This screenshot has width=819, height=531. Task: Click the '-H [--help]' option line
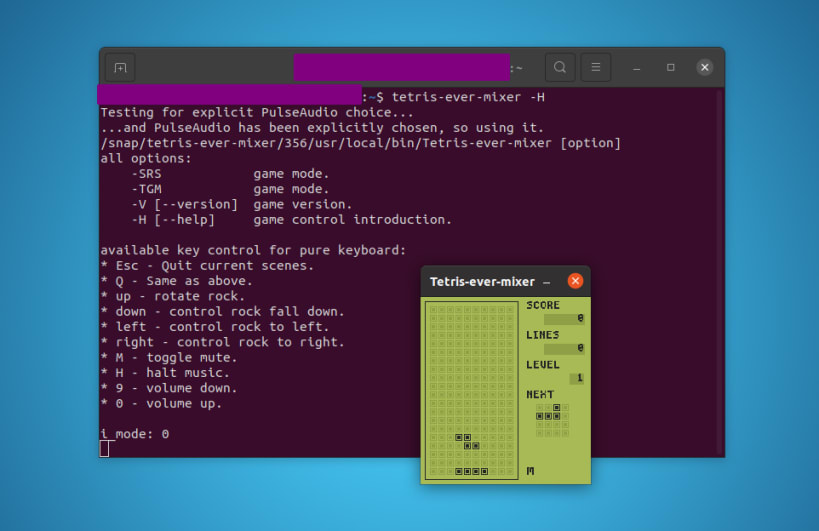pyautogui.click(x=291, y=220)
